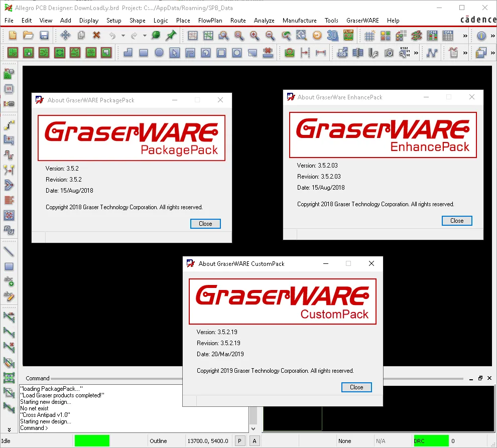Screen dimensions: 497x448
Task: Click the command window scrollbar down arrow
Action: coord(253,428)
